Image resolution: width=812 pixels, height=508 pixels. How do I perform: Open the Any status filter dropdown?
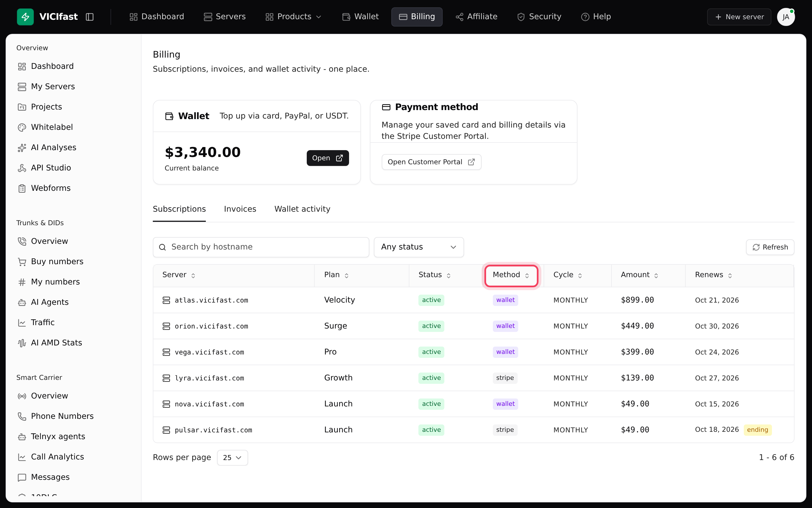(419, 247)
